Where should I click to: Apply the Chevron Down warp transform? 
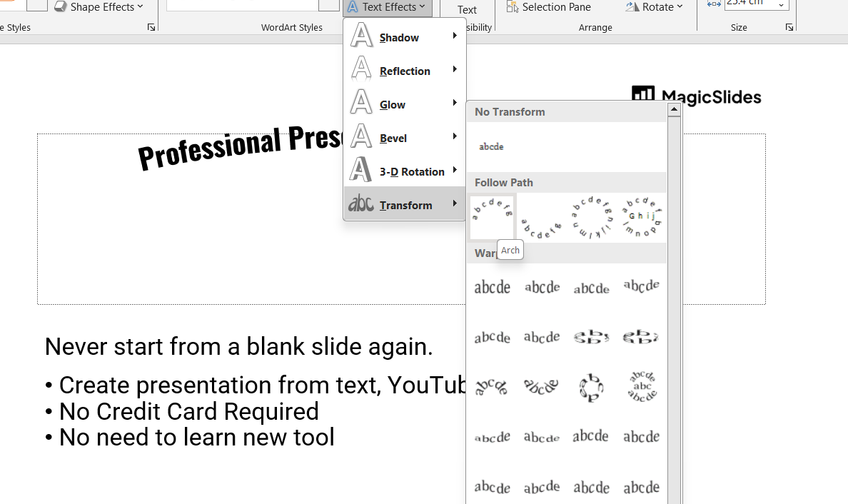pos(542,337)
